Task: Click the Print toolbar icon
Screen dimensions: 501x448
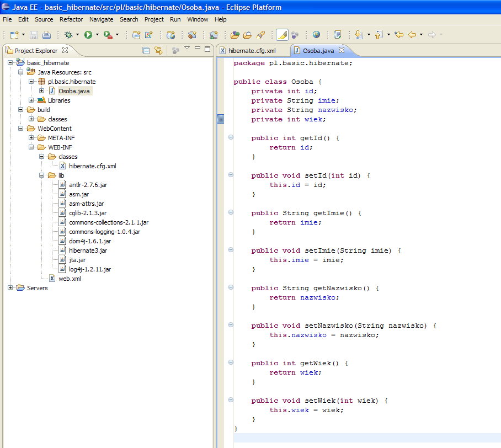Action: pos(47,35)
